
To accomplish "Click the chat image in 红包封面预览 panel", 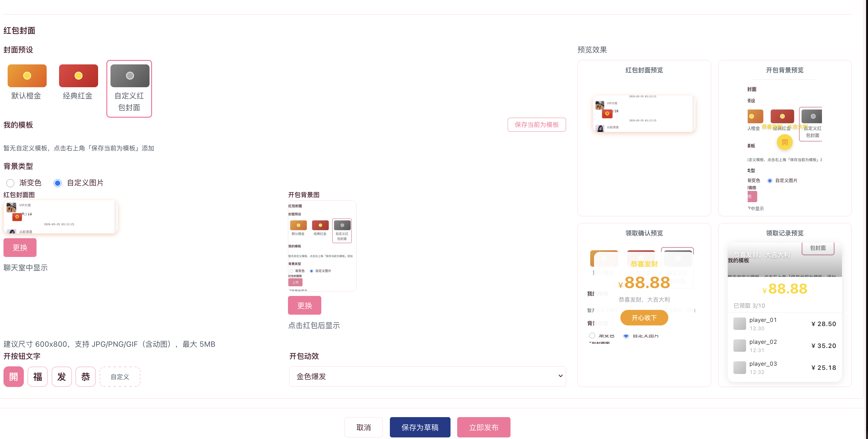I will [644, 114].
